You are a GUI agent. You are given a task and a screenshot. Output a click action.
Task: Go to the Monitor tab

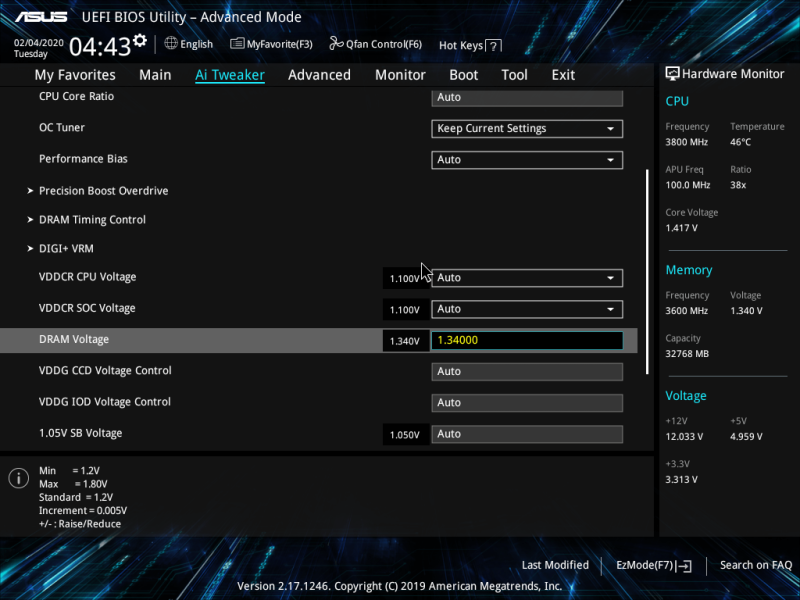400,75
